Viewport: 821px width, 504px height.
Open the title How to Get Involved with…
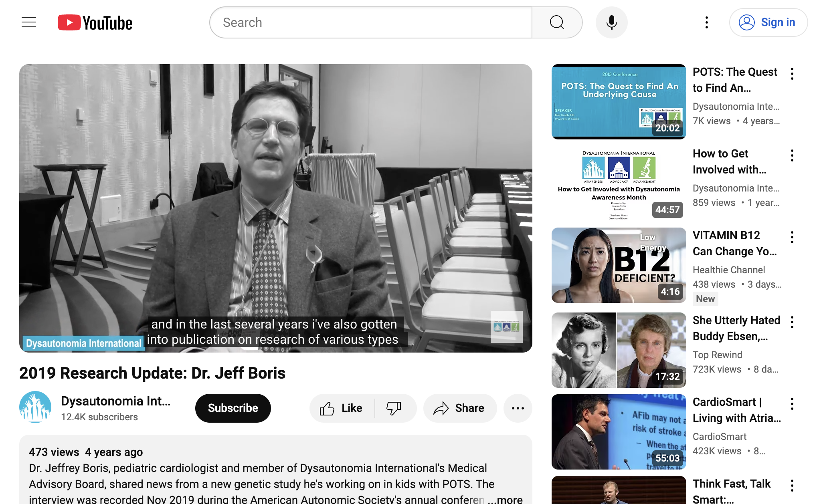point(729,161)
